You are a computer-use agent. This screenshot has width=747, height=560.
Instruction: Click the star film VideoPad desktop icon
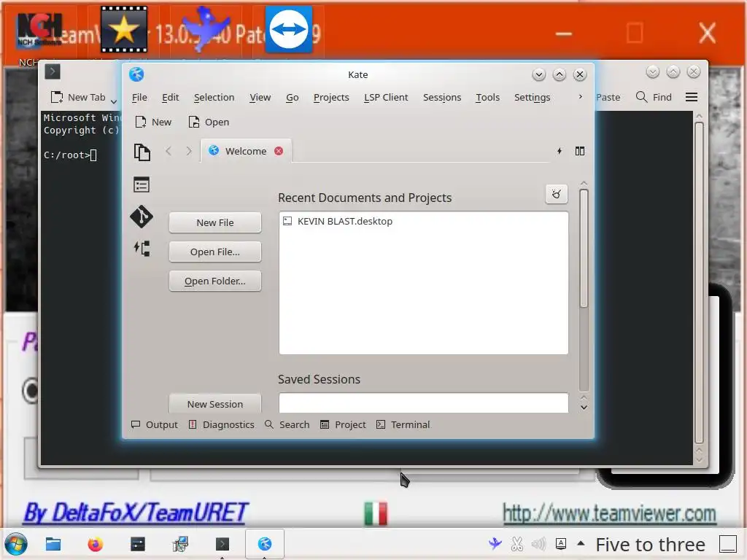[124, 30]
